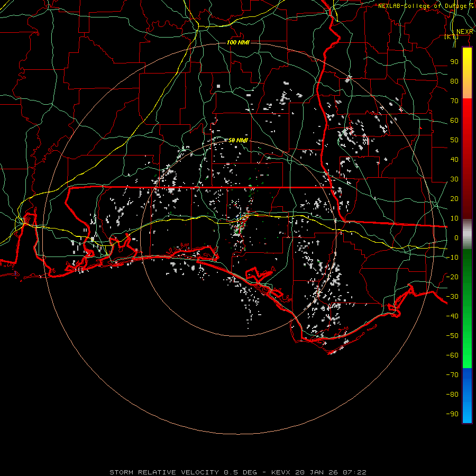Click the "50 NMI" range ring label
Image resolution: width=476 pixels, height=476 pixels.
tap(238, 140)
